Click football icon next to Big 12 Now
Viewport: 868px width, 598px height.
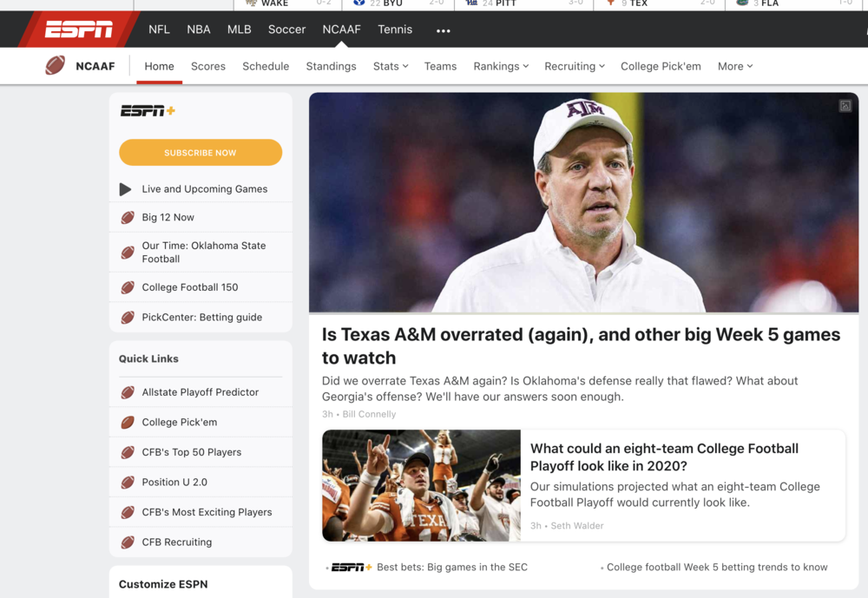pyautogui.click(x=128, y=218)
